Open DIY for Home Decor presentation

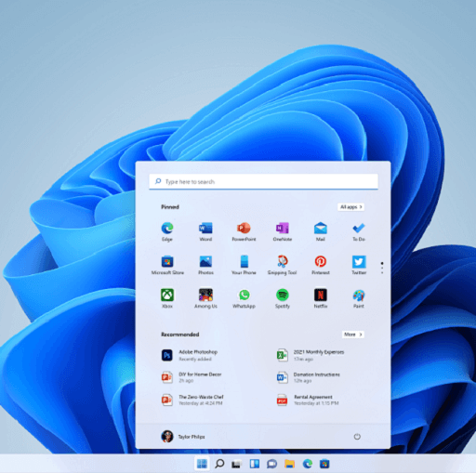click(192, 377)
